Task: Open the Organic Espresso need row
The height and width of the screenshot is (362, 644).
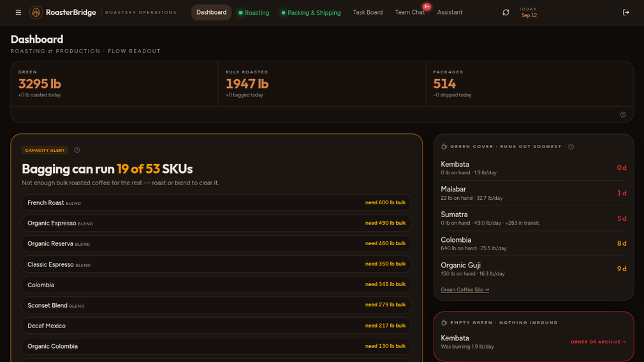Action: (216, 223)
